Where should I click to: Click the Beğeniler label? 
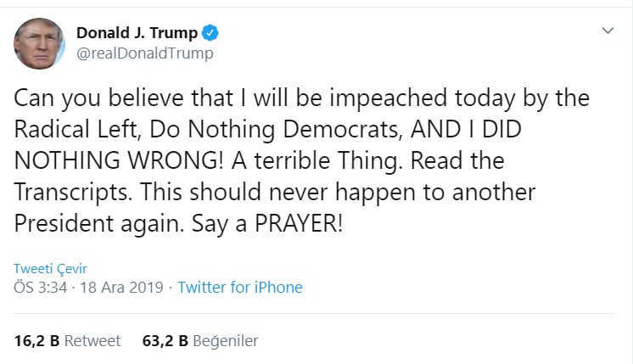pos(226,341)
